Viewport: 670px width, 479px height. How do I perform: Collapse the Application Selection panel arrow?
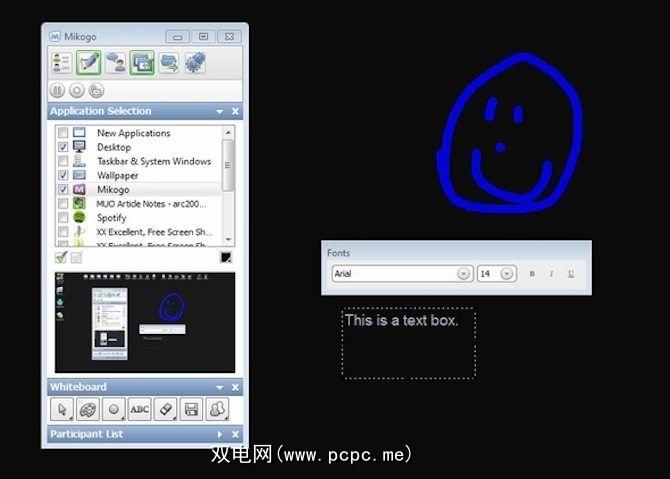click(220, 112)
